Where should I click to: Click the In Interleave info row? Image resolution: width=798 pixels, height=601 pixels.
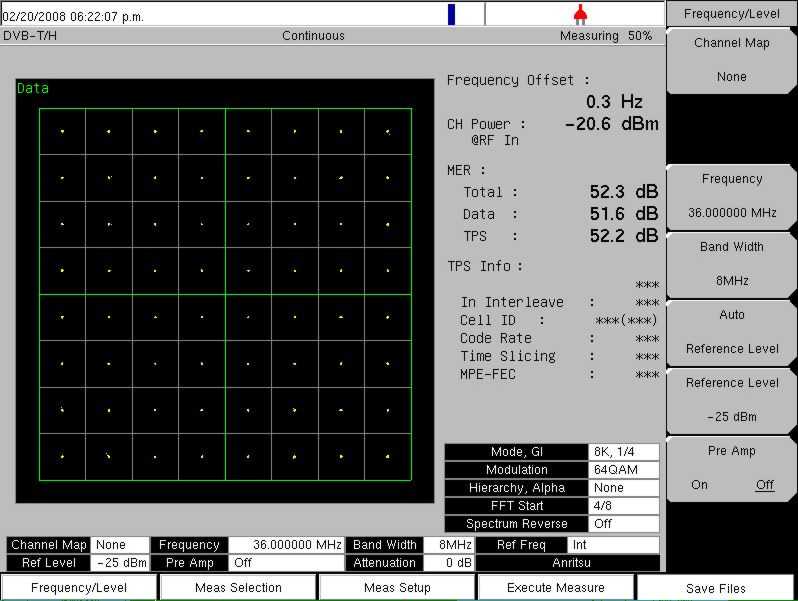point(558,302)
